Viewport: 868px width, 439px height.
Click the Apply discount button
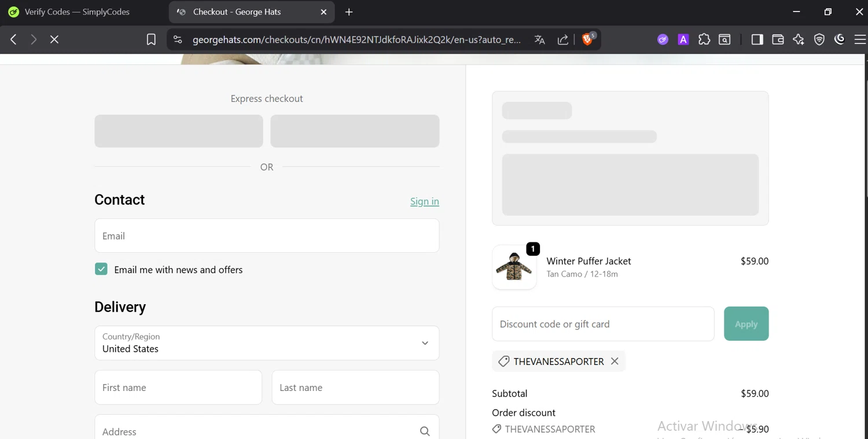746,324
